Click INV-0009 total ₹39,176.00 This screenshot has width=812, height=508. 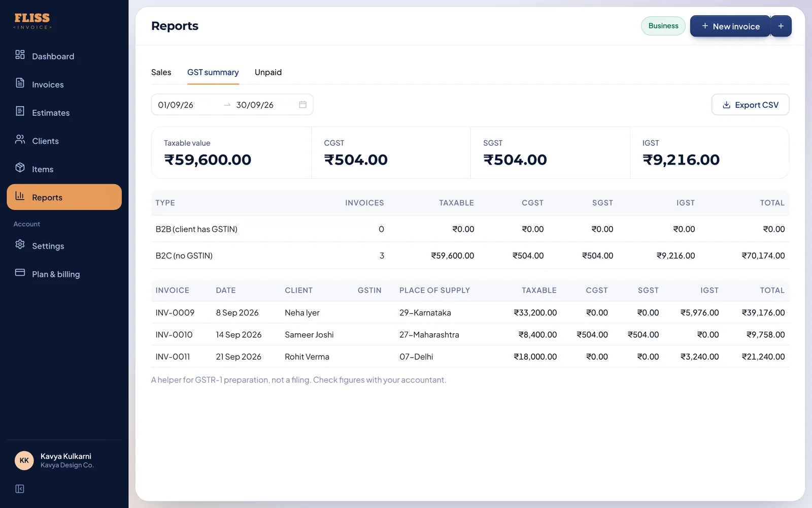pyautogui.click(x=763, y=312)
